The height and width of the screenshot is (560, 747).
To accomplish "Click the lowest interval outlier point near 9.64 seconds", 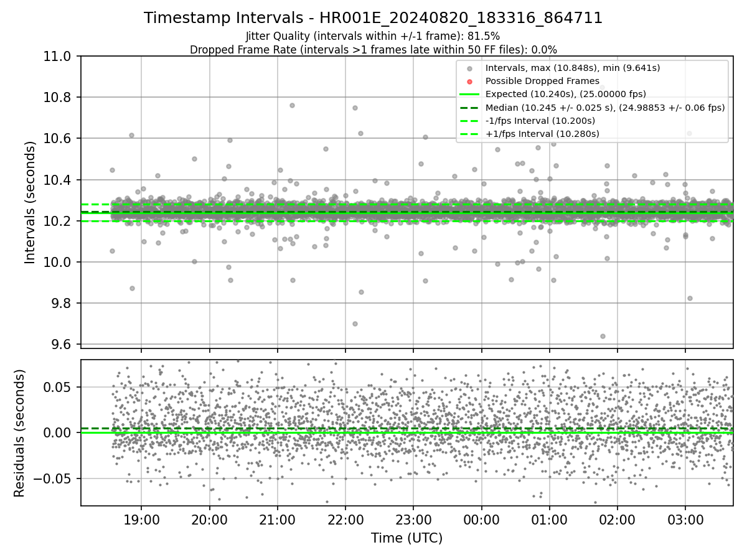I will coord(603,336).
